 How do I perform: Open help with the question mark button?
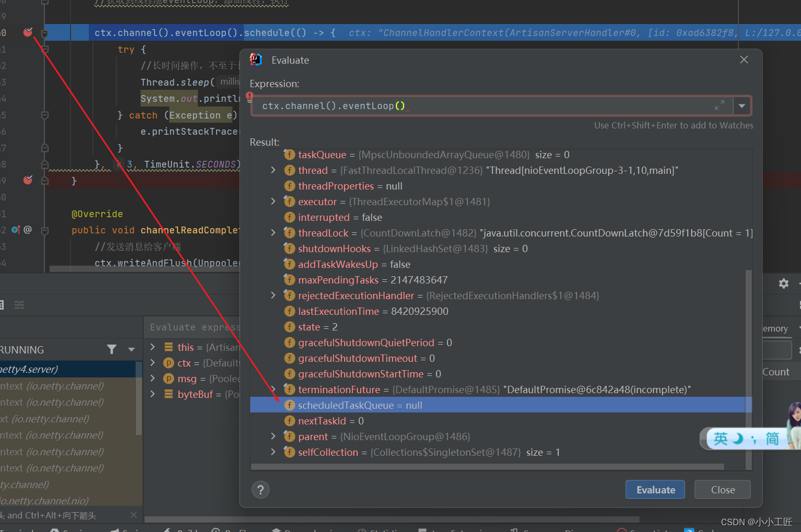tap(261, 490)
